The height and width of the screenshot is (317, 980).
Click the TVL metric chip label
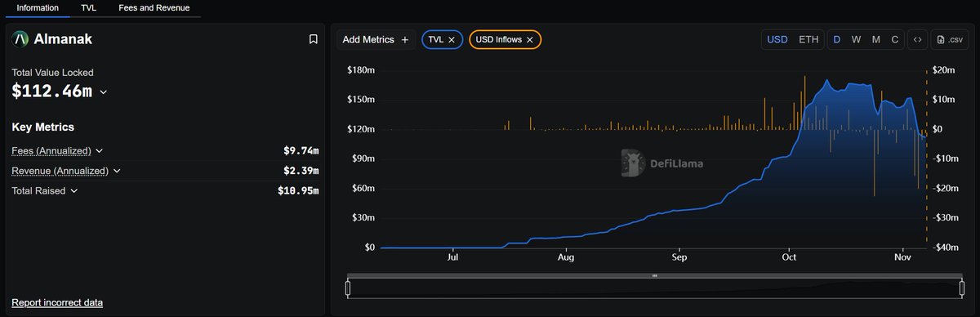(x=435, y=39)
